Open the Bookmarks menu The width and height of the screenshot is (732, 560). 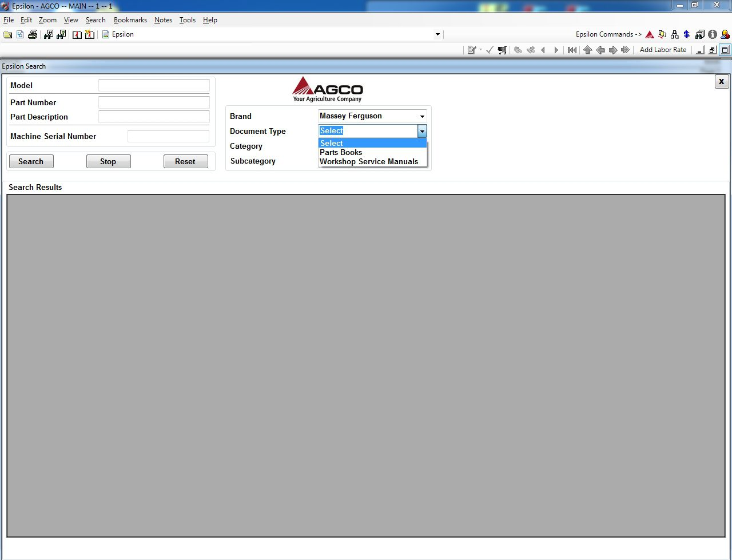point(130,20)
